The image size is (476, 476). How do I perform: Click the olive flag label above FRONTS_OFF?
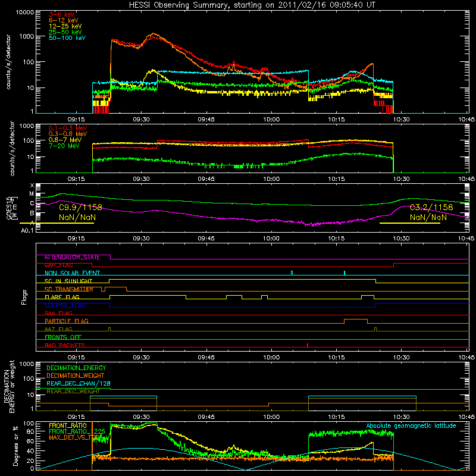pyautogui.click(x=58, y=330)
